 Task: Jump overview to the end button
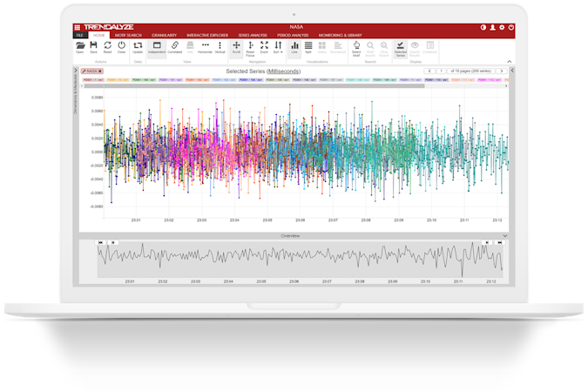click(499, 243)
